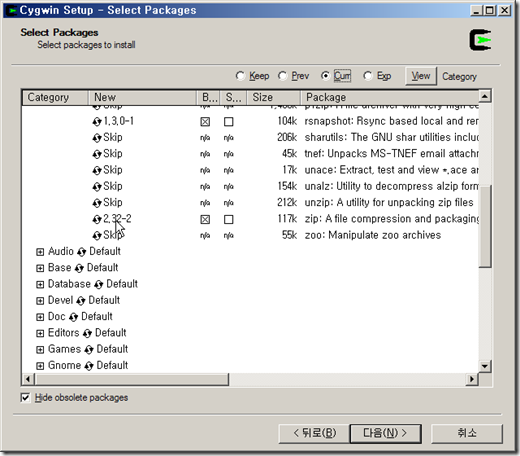This screenshot has width=520, height=456.
Task: Expand the Audio category
Action: [40, 252]
